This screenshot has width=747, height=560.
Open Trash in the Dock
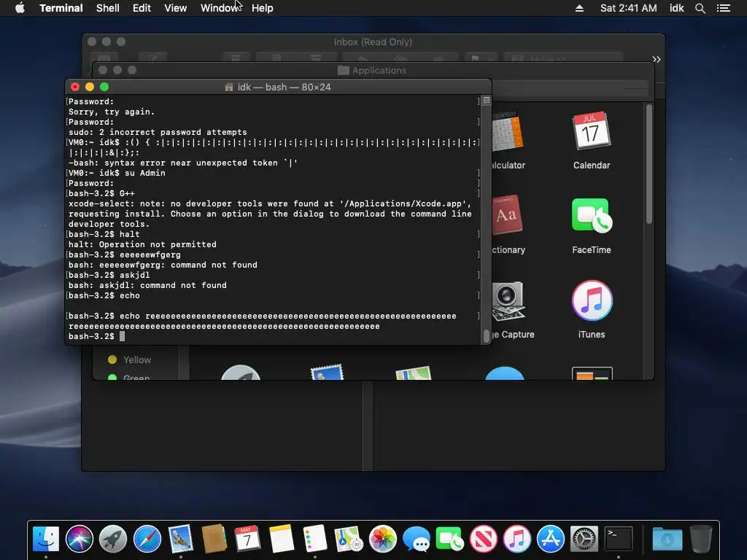point(701,539)
